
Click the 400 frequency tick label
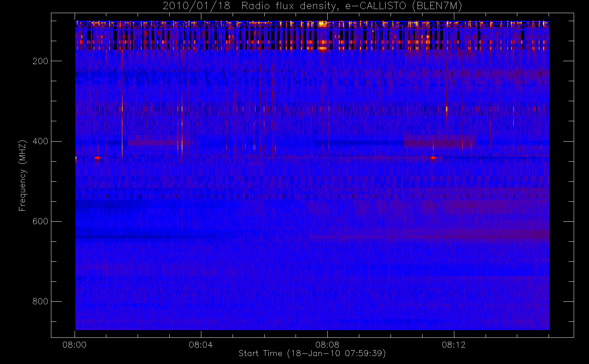[40, 141]
